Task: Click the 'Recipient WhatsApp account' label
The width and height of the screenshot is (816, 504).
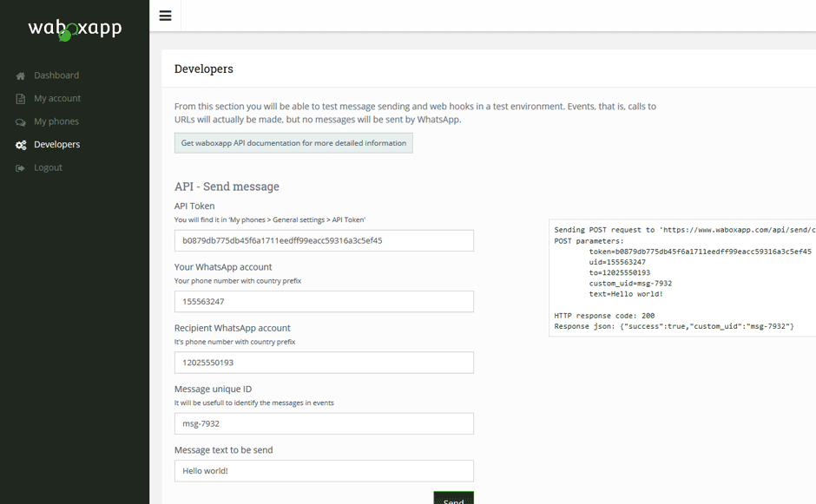Action: pyautogui.click(x=232, y=328)
